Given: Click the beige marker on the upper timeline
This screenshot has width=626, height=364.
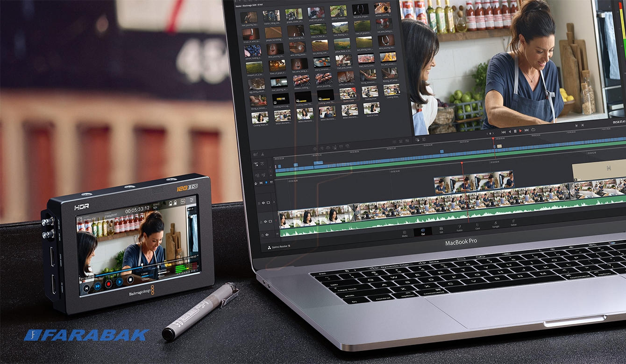Looking at the screenshot, I should pos(499,146).
